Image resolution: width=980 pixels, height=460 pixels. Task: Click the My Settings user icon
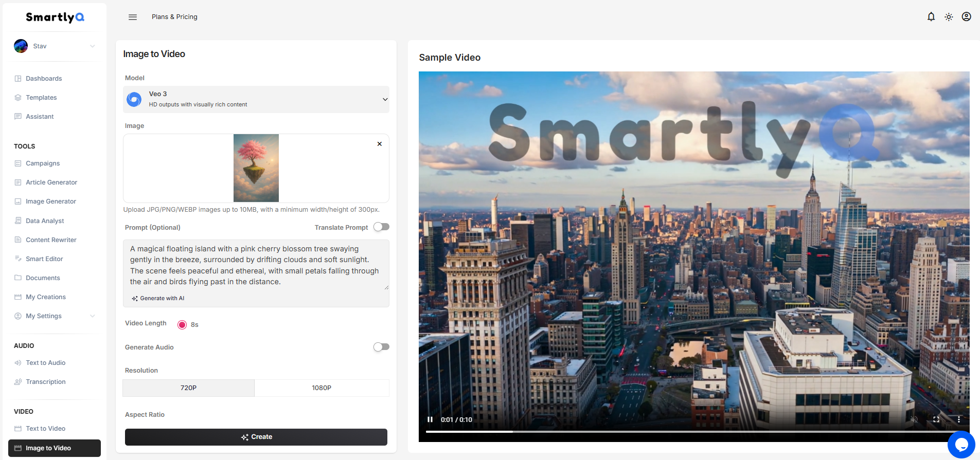click(x=18, y=316)
